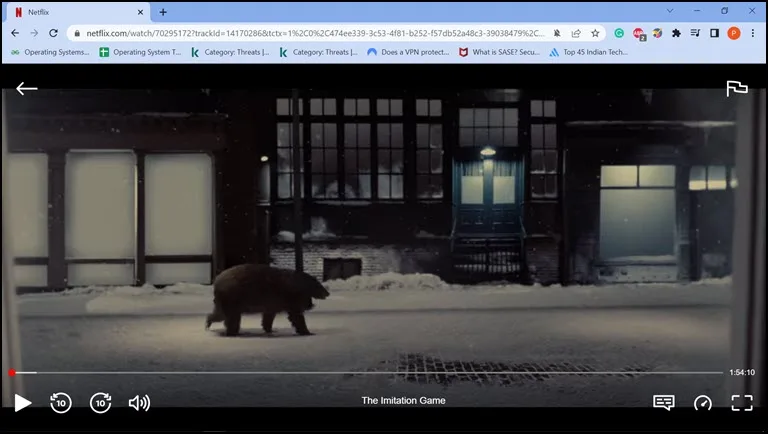Open Does a VPN protect... bookmark
The height and width of the screenshot is (434, 768).
(408, 52)
